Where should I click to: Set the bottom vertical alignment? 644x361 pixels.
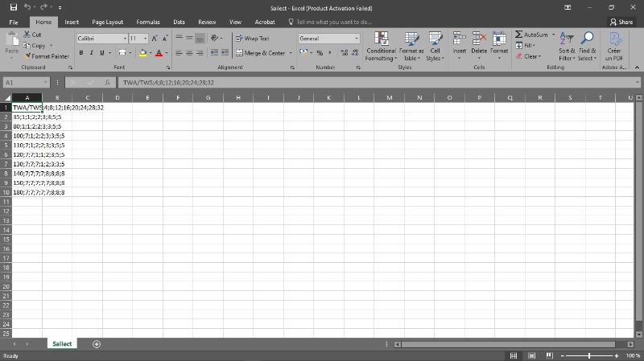[x=200, y=38]
